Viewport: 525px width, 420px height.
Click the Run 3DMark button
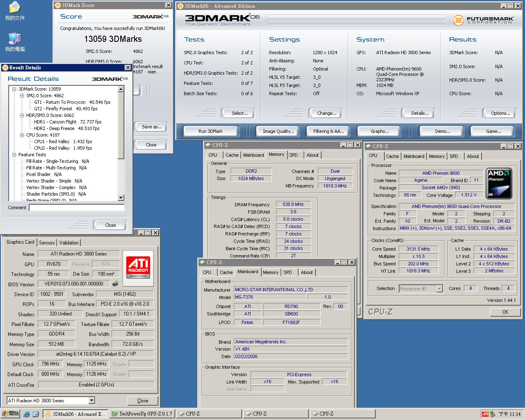210,131
